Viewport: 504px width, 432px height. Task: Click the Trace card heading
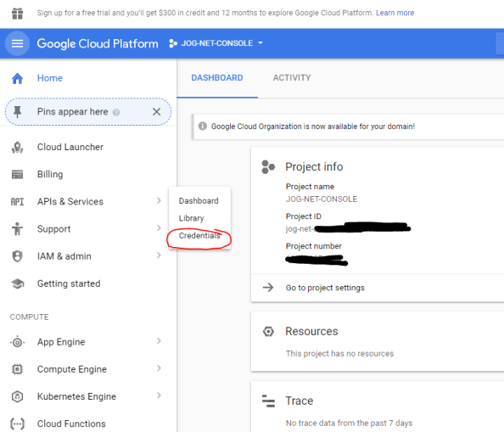(x=300, y=401)
